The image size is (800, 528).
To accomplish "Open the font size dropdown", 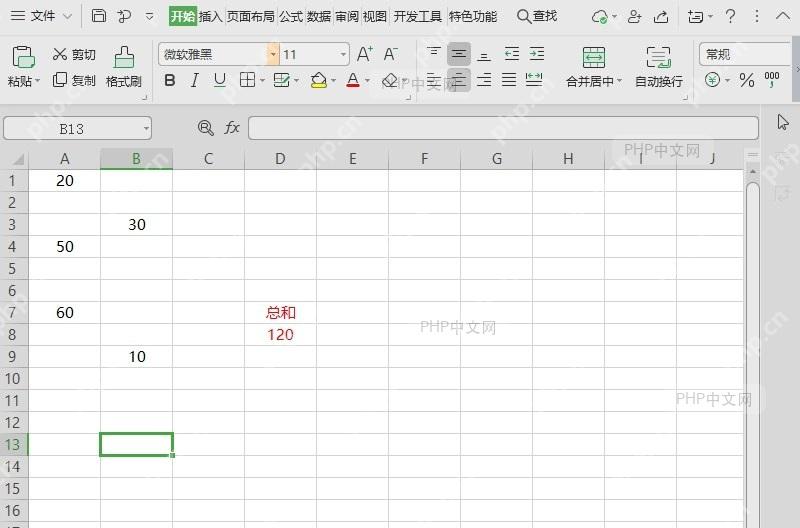I will pos(343,54).
